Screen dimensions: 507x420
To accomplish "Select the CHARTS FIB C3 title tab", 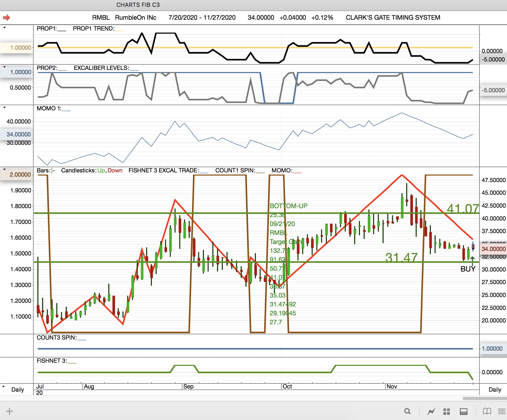I will point(138,5).
